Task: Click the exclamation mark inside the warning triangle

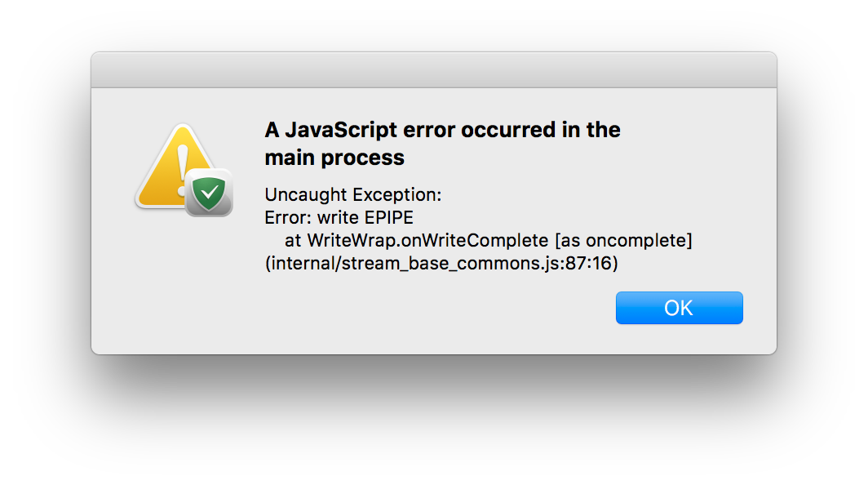Action: point(181,162)
